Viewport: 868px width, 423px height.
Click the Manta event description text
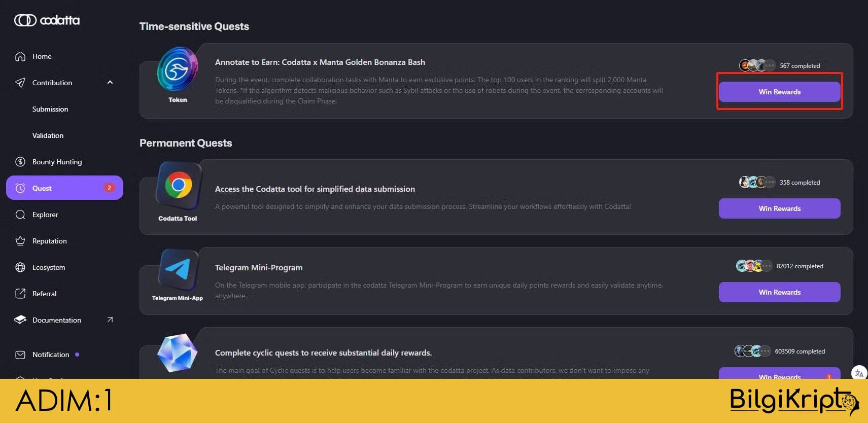(439, 90)
